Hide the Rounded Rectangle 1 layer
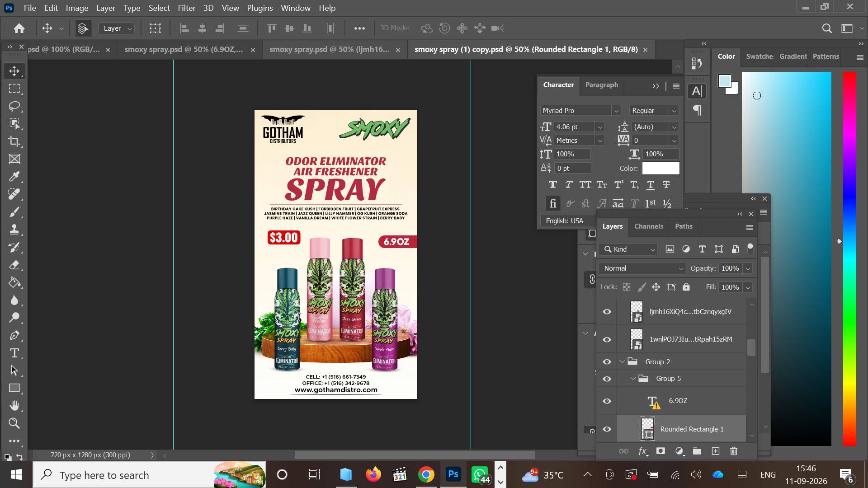 607,429
